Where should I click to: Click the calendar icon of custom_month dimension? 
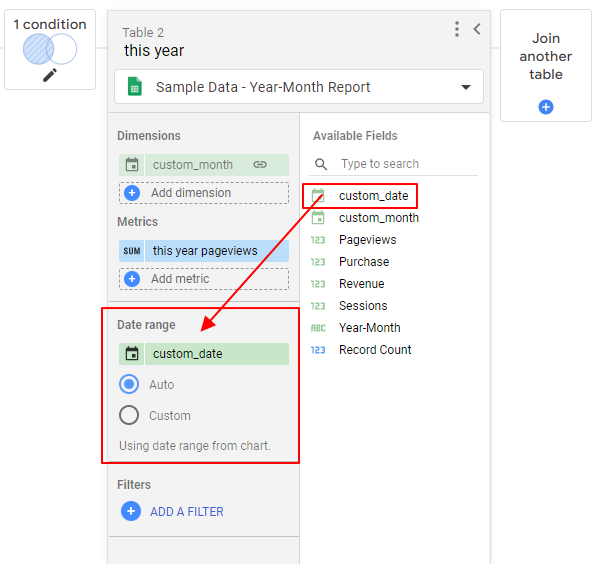coord(131,165)
